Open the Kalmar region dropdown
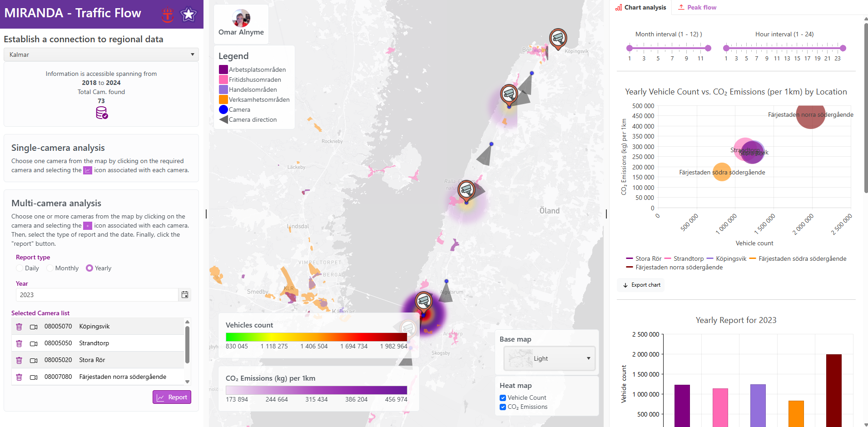 [101, 55]
